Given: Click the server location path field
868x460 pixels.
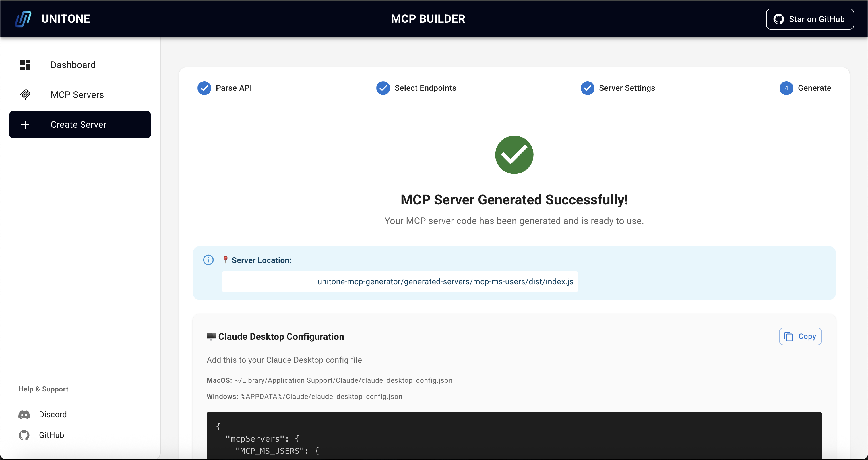Looking at the screenshot, I should click(400, 282).
